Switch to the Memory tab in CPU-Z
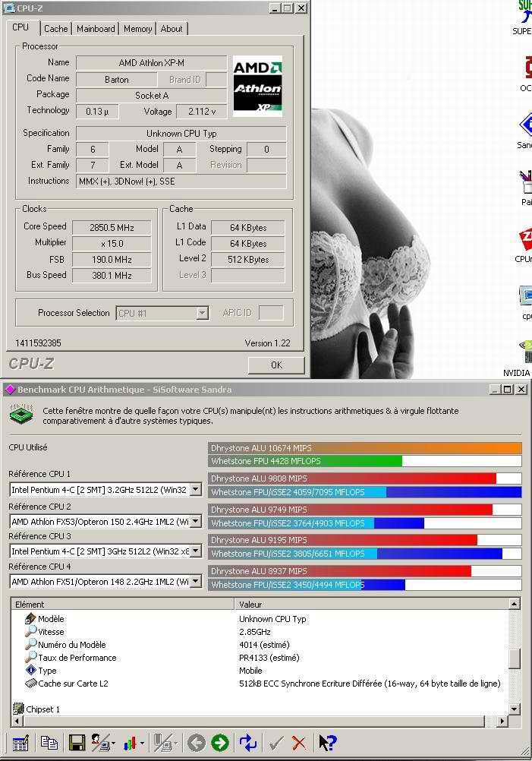The height and width of the screenshot is (761, 532). click(x=137, y=29)
